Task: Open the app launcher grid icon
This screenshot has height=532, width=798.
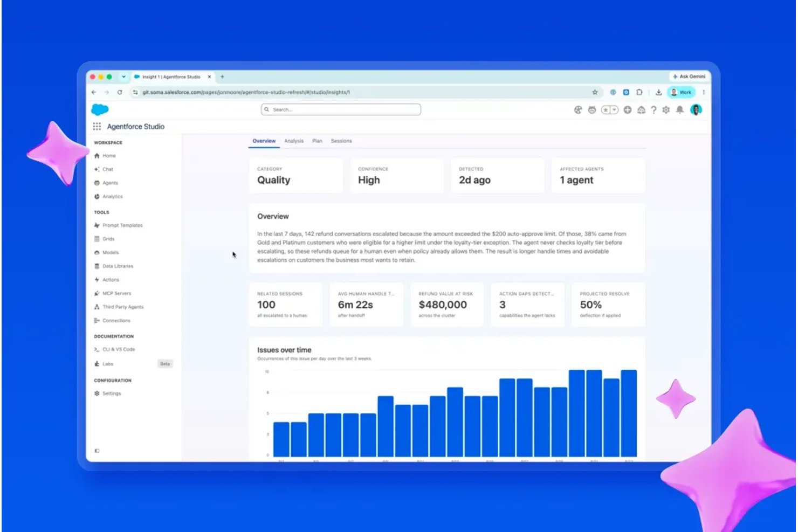Action: (x=97, y=126)
